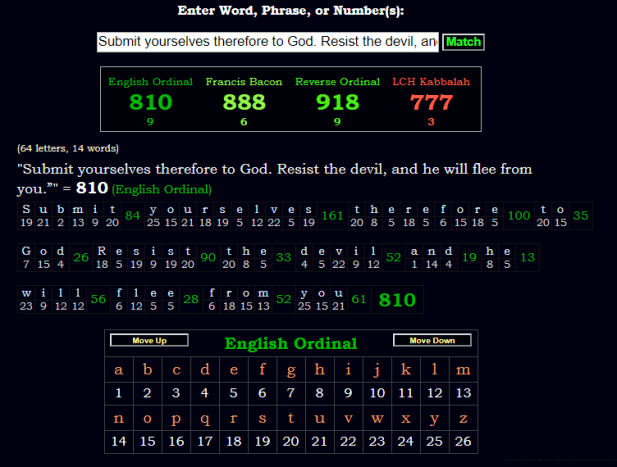Click the 888 Francis Bacon value
Viewport: 617px width, 467px height.
pos(244,102)
